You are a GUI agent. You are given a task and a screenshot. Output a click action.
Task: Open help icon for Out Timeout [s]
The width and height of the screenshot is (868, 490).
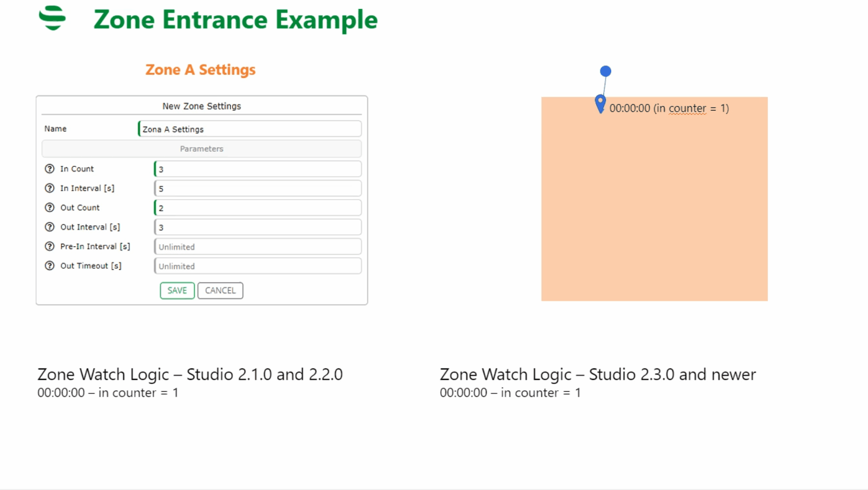[49, 266]
